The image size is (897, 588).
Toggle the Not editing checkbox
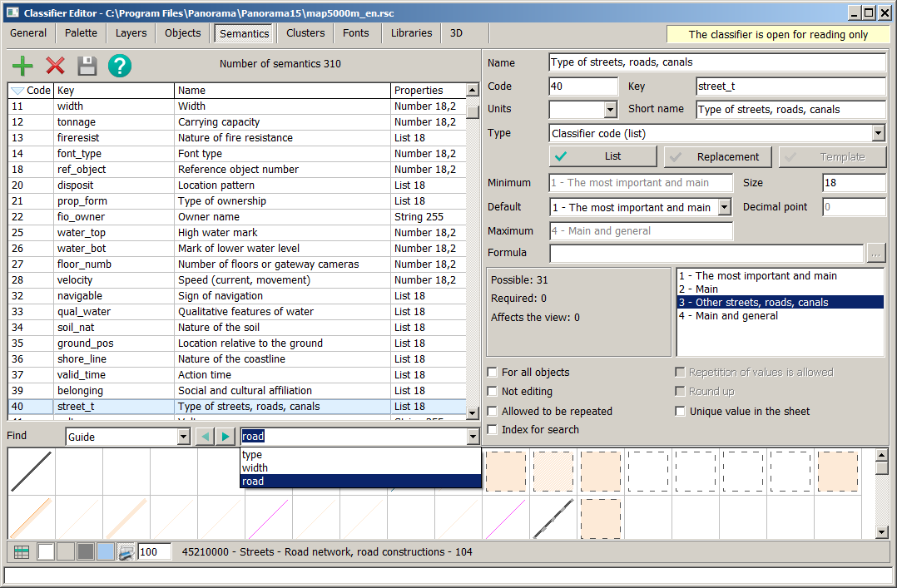click(493, 392)
